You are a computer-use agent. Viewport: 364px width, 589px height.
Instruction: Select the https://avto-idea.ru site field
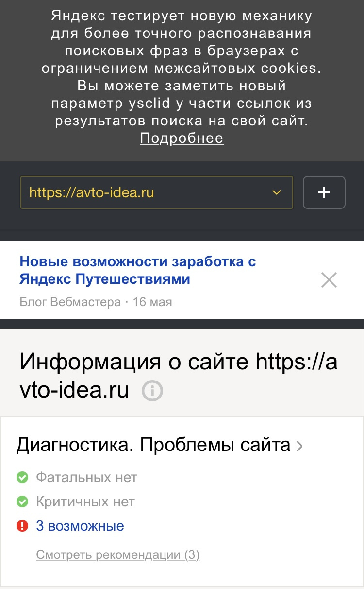click(146, 192)
